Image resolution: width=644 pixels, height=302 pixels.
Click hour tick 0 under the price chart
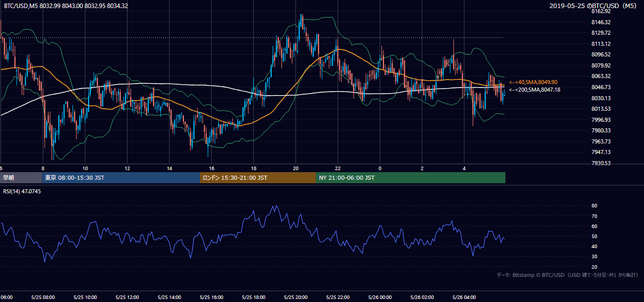pyautogui.click(x=380, y=168)
